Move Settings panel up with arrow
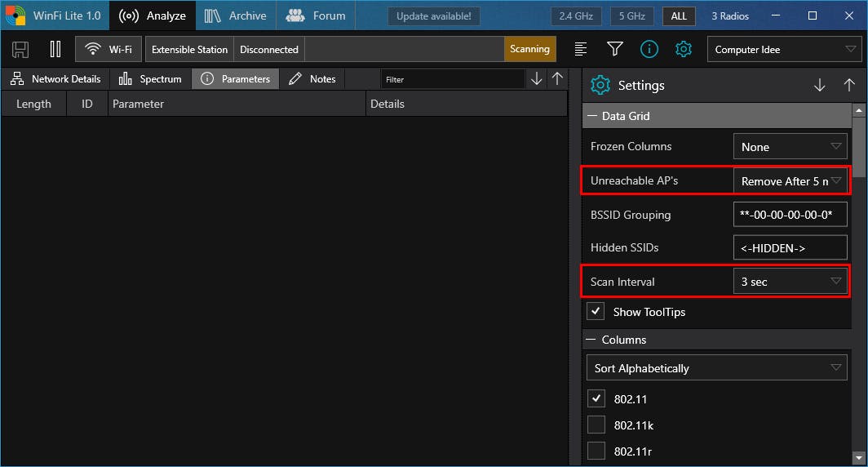The image size is (868, 467). click(x=849, y=85)
